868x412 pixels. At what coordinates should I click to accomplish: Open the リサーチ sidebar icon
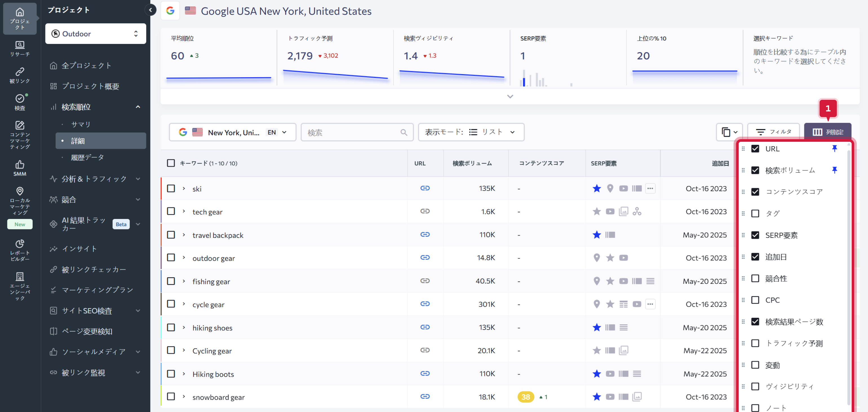19,48
